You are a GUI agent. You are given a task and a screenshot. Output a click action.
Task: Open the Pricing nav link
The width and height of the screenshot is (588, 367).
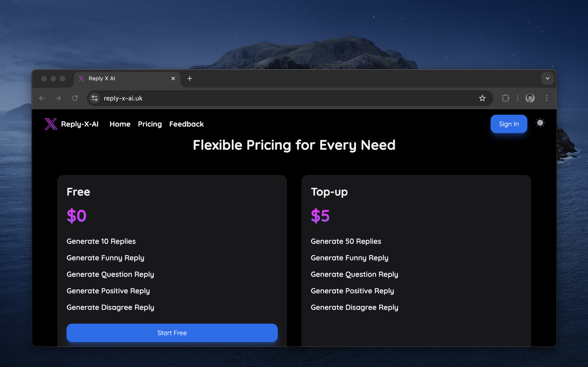[x=150, y=124]
